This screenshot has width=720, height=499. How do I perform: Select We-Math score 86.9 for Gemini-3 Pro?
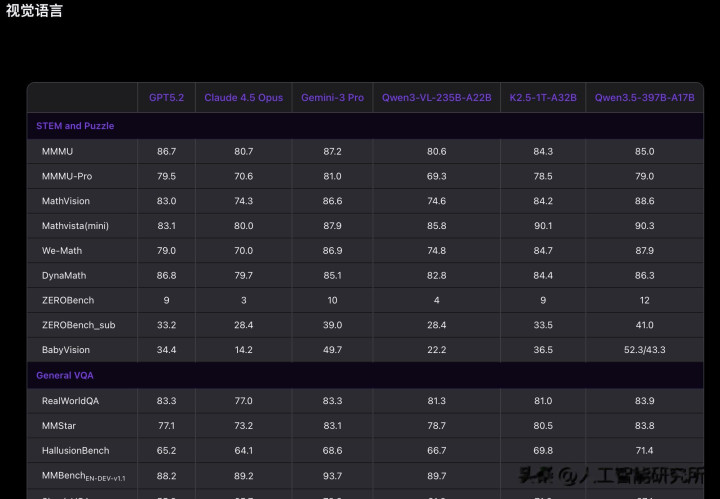point(332,251)
